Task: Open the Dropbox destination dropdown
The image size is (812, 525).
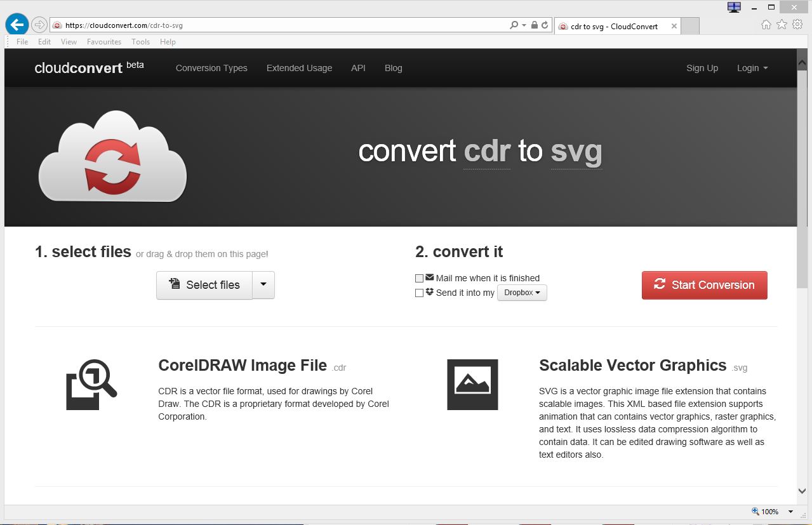Action: coord(522,293)
